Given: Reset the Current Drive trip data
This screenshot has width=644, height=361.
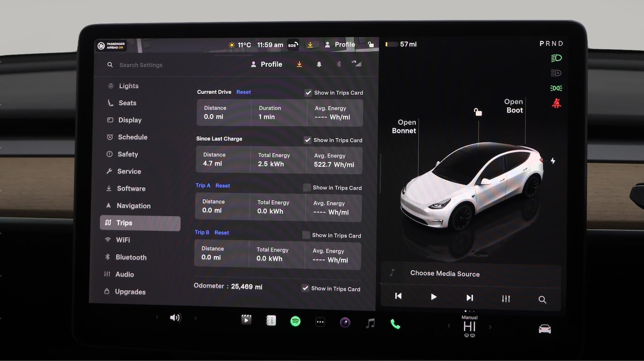Looking at the screenshot, I should pyautogui.click(x=243, y=92).
